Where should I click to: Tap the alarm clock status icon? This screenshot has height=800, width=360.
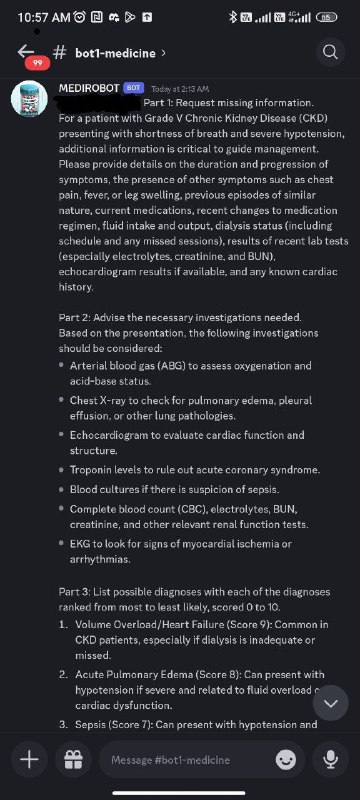tap(80, 17)
